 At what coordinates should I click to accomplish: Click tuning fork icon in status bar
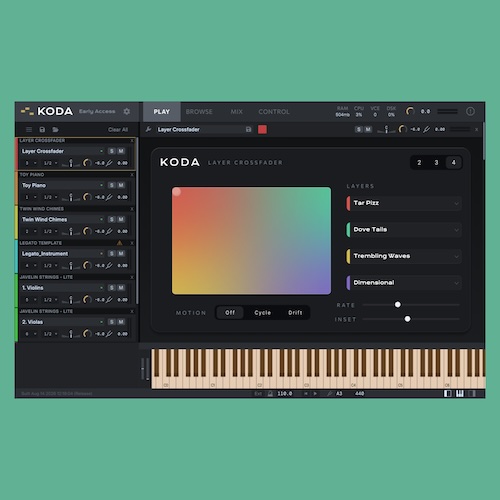tap(329, 394)
